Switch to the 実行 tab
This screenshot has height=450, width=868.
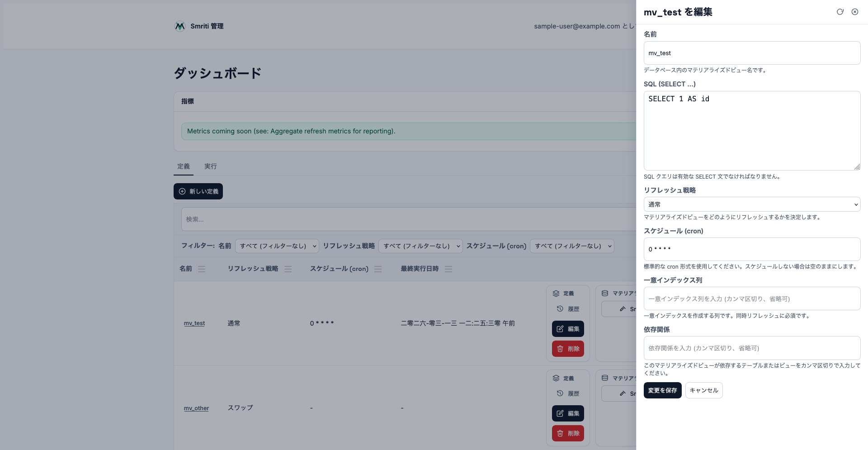210,166
